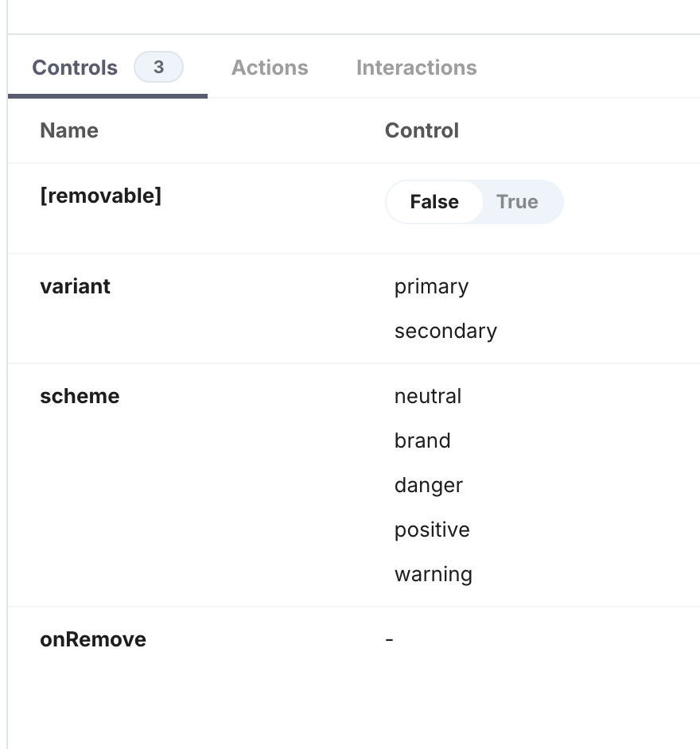Click the onRemove property label
Image resolution: width=700 pixels, height=749 pixels.
point(93,639)
